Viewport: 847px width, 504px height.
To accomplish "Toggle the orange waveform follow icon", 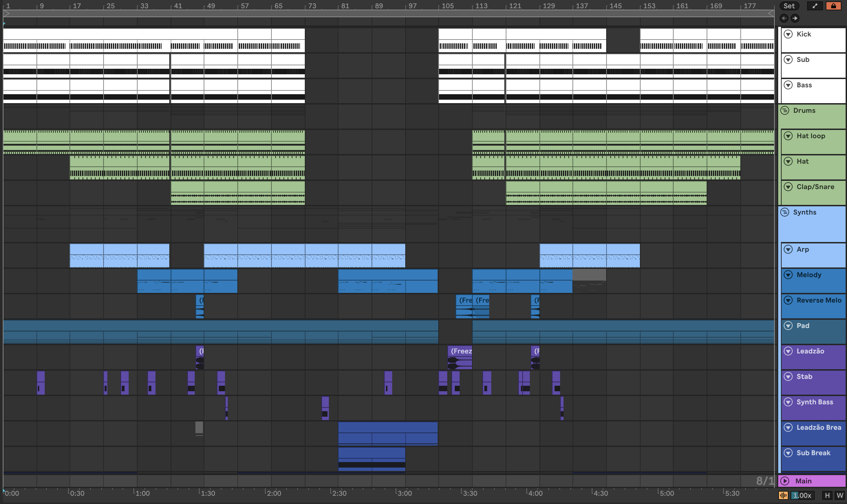I will click(783, 495).
